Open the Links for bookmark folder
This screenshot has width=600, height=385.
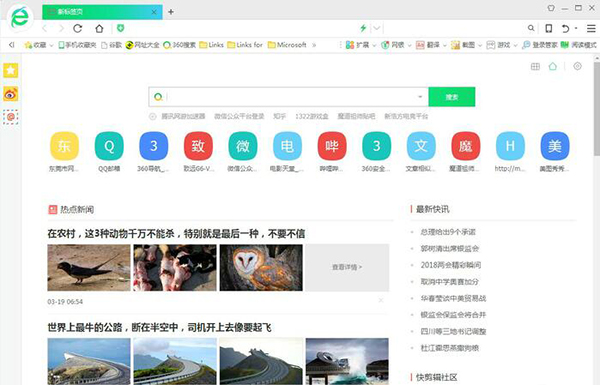coord(245,45)
